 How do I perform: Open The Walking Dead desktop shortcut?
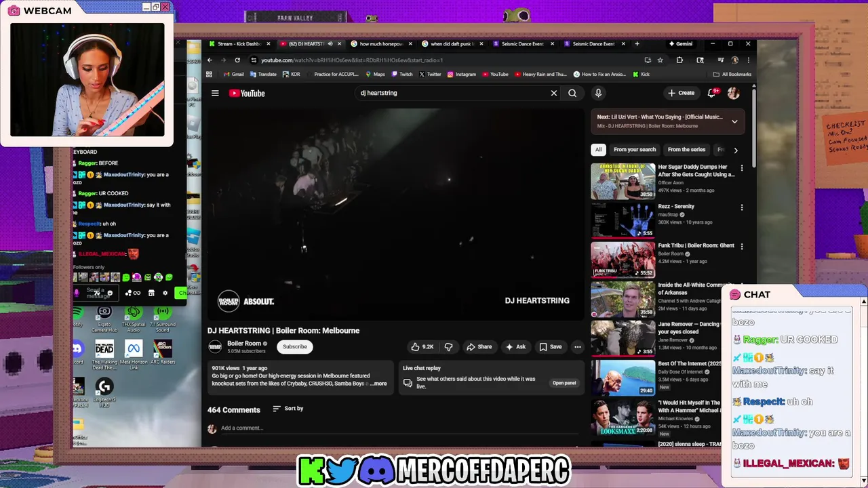pyautogui.click(x=104, y=355)
